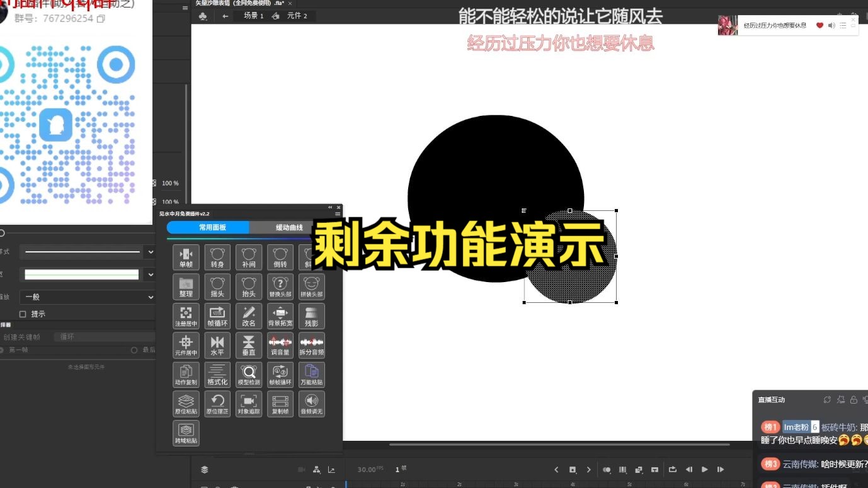
Task: Go to the previous keyframe
Action: pos(556,470)
